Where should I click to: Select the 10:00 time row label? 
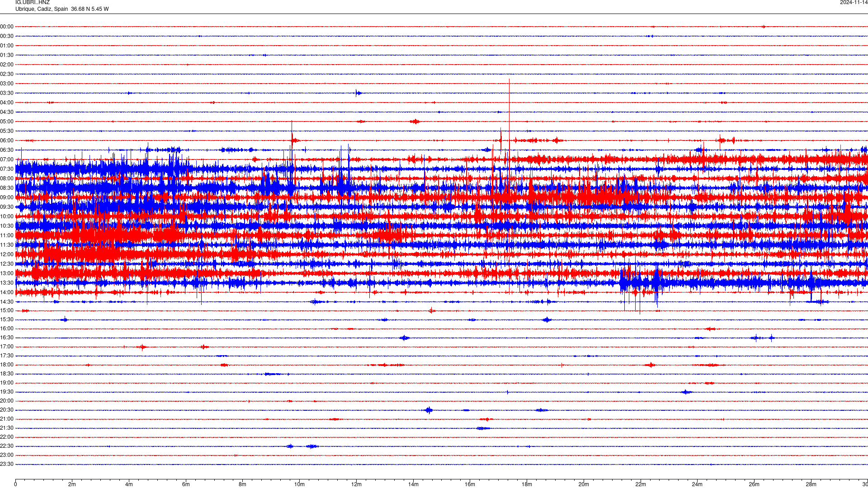click(7, 216)
